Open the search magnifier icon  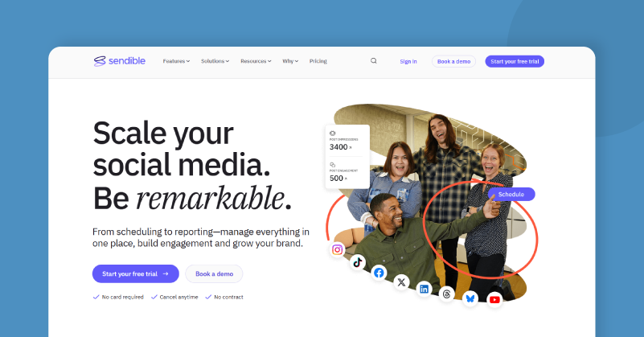tap(373, 61)
